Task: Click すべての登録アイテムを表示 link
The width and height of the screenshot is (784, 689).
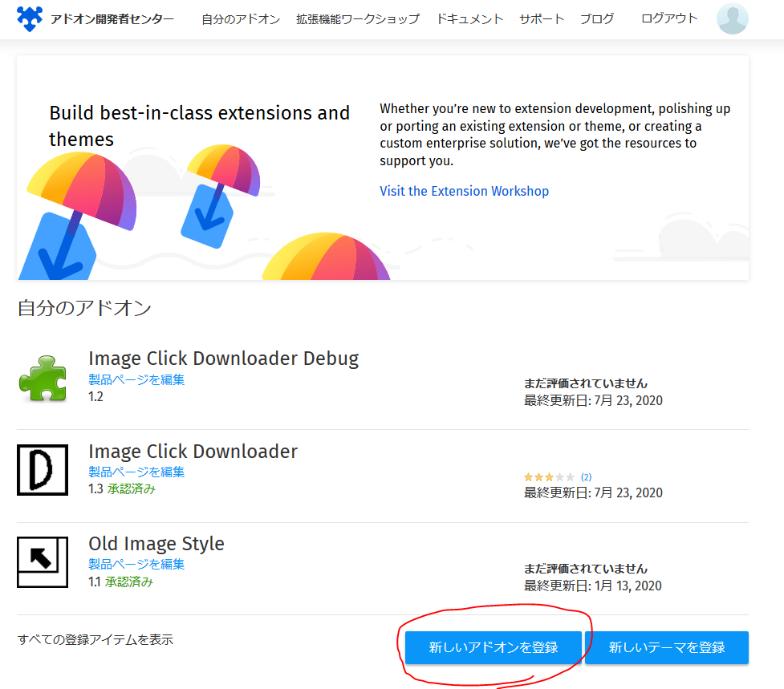Action: pos(95,639)
